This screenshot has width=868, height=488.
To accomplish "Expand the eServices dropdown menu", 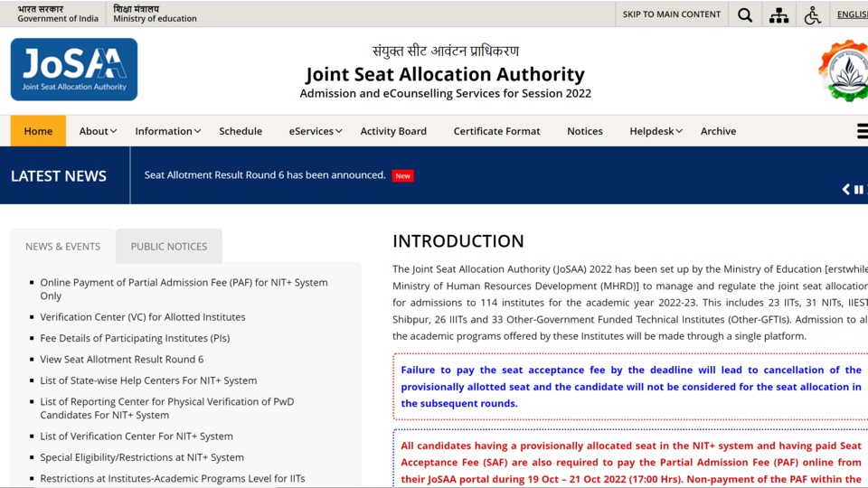I will pyautogui.click(x=316, y=131).
